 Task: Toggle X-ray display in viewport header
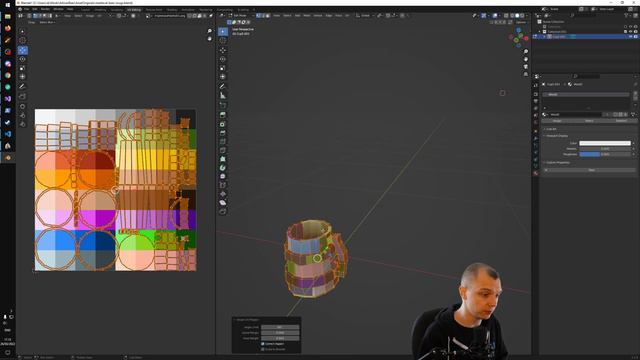(x=506, y=16)
